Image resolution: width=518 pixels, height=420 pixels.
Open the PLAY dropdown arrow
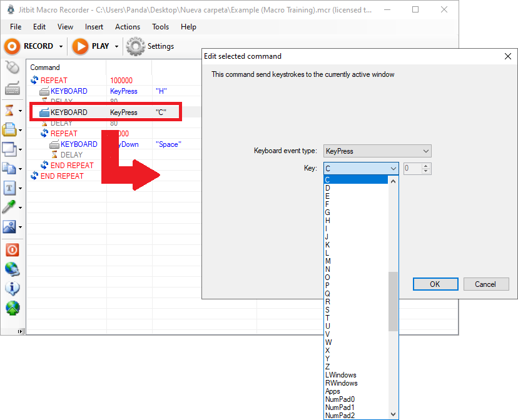[116, 46]
